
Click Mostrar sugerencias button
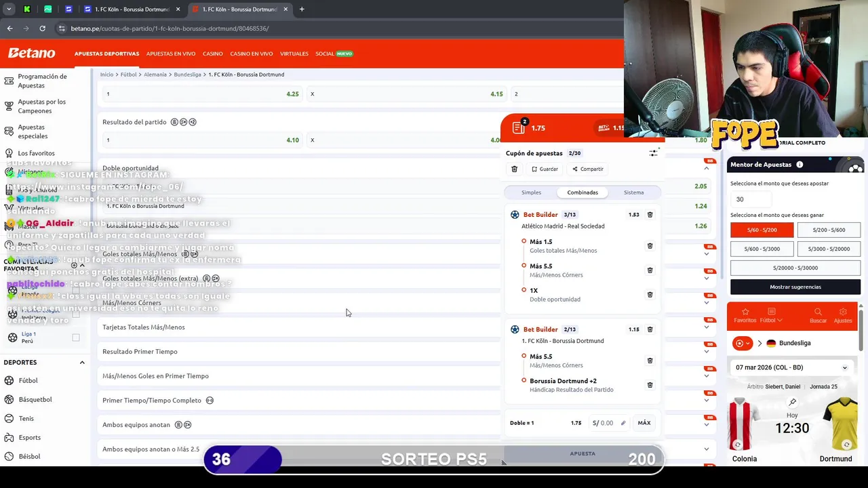pyautogui.click(x=795, y=287)
